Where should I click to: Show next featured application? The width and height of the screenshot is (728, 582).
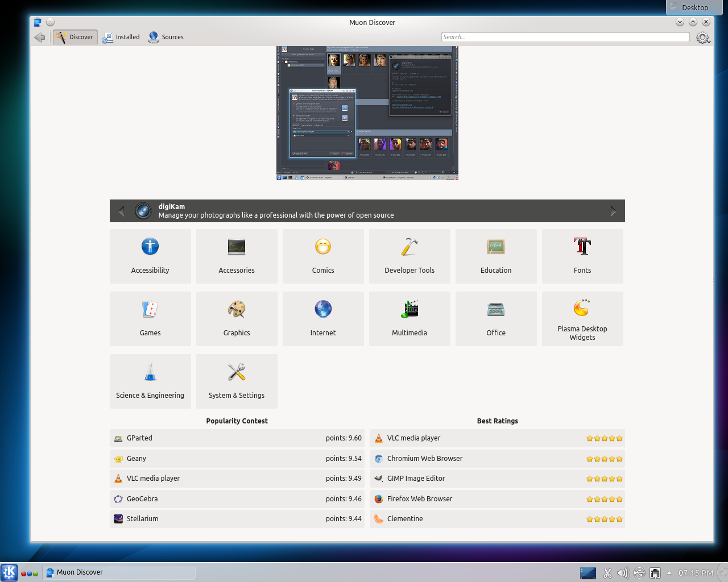[x=613, y=211]
